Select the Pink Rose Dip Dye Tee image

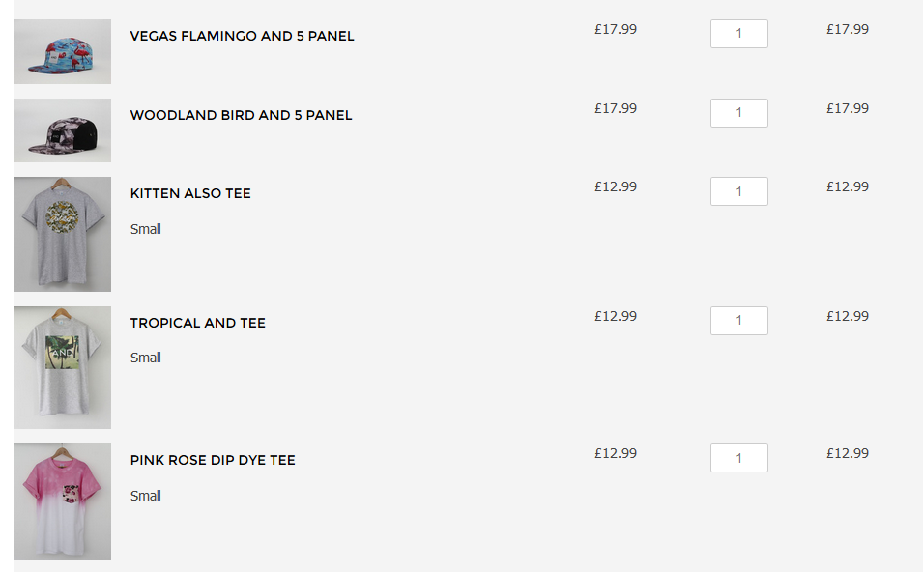(x=63, y=501)
